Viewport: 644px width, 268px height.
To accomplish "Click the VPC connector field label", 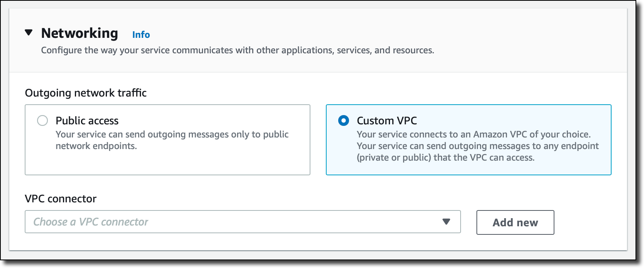I will click(61, 199).
